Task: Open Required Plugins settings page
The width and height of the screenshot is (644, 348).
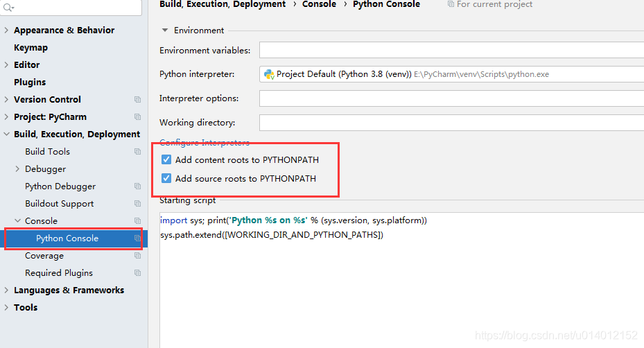Action: tap(59, 273)
